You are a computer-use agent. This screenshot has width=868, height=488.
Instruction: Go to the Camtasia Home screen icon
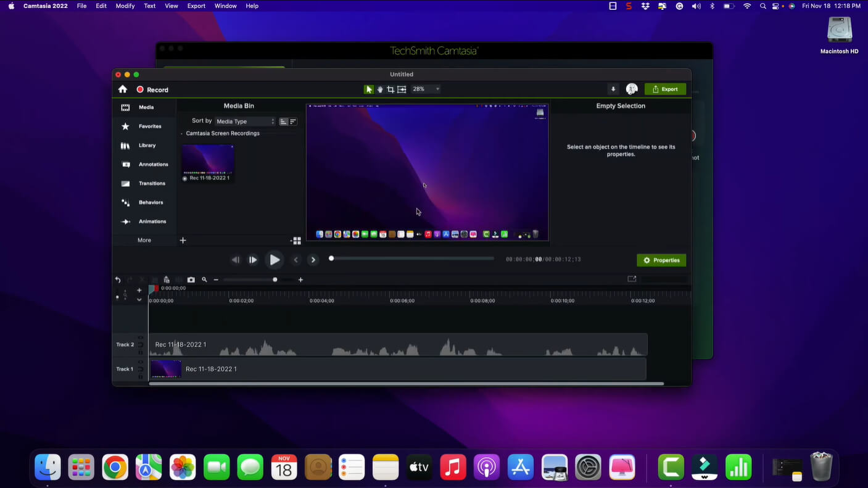pyautogui.click(x=123, y=89)
